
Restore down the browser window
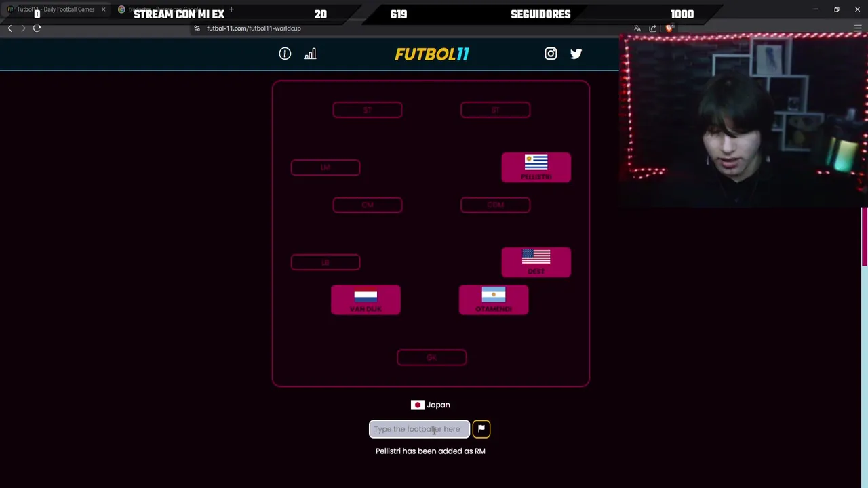tap(837, 9)
